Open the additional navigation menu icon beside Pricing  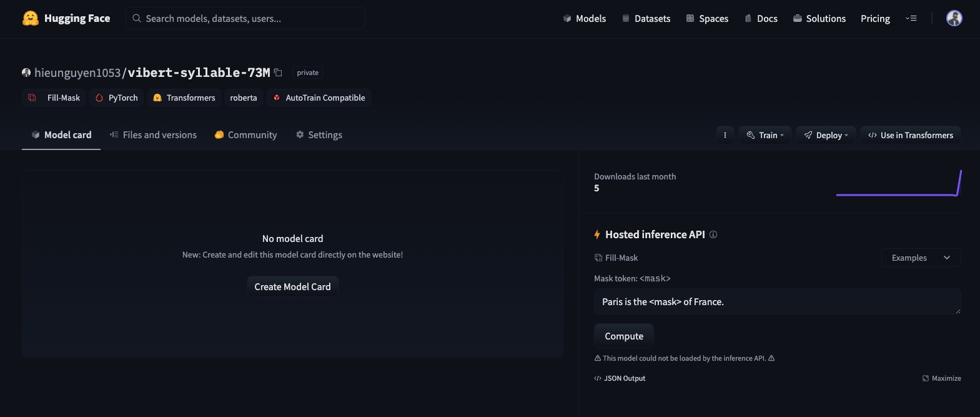coord(911,18)
